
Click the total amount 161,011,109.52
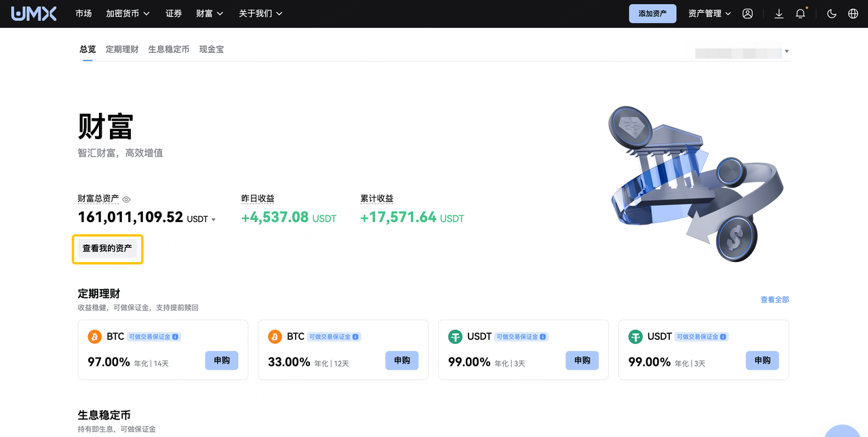131,217
